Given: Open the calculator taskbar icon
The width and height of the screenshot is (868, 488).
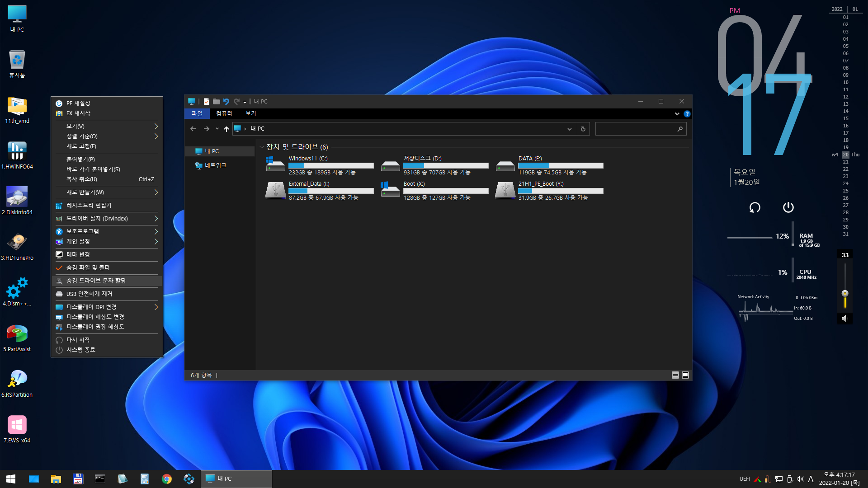Looking at the screenshot, I should point(145,479).
